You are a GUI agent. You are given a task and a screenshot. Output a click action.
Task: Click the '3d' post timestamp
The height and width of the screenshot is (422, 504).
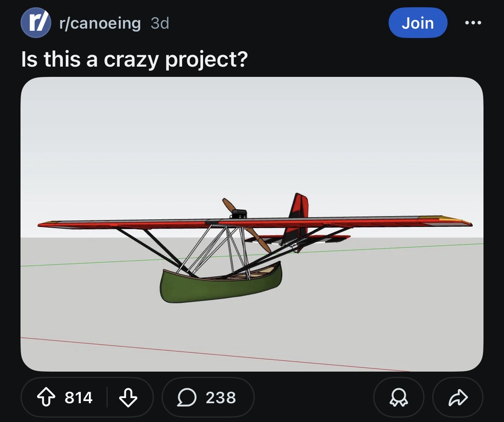pyautogui.click(x=160, y=23)
